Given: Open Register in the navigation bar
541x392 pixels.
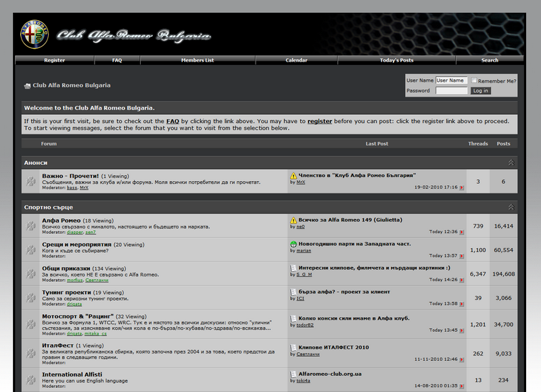Looking at the screenshot, I should point(55,60).
